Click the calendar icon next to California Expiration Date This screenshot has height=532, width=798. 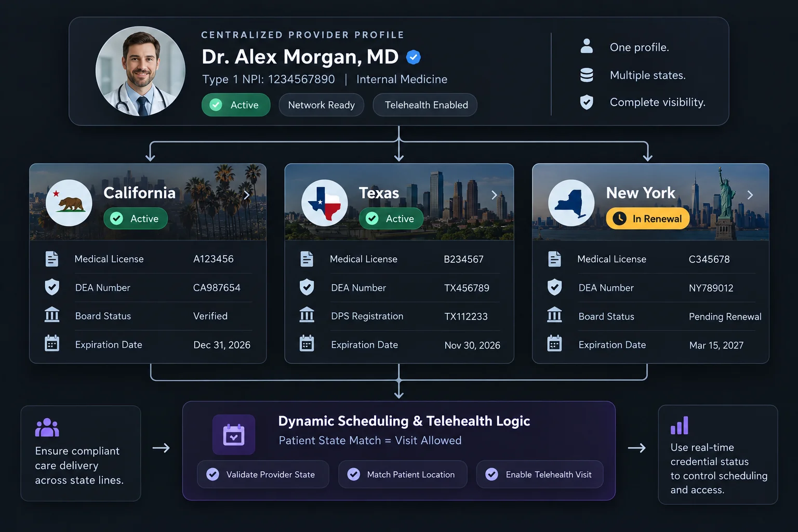tap(52, 343)
